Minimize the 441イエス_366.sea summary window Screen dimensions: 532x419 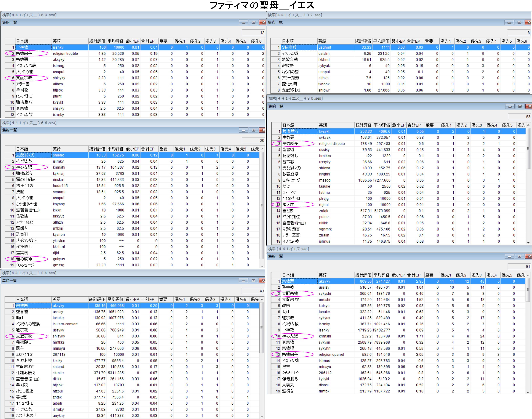point(243,130)
